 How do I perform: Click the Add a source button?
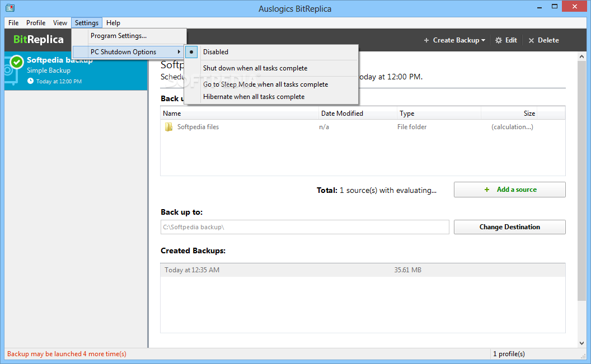click(x=510, y=190)
